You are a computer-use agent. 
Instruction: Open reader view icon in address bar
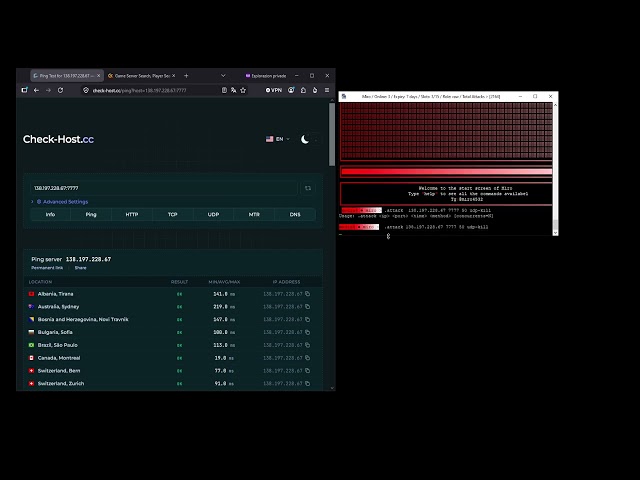click(224, 90)
